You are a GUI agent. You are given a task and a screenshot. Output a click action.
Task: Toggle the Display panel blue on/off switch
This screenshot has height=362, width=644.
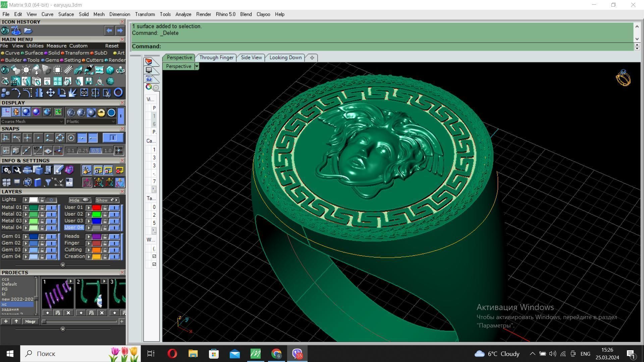[121, 116]
